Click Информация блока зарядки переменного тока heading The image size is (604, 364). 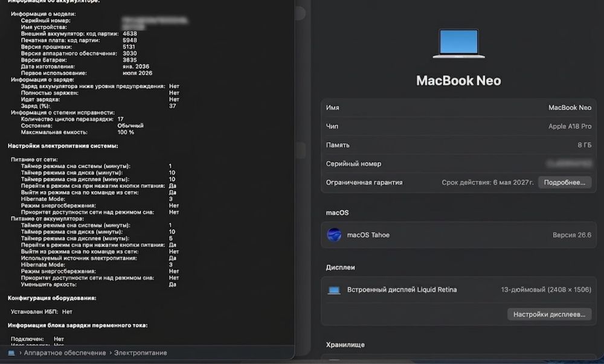coord(77,325)
